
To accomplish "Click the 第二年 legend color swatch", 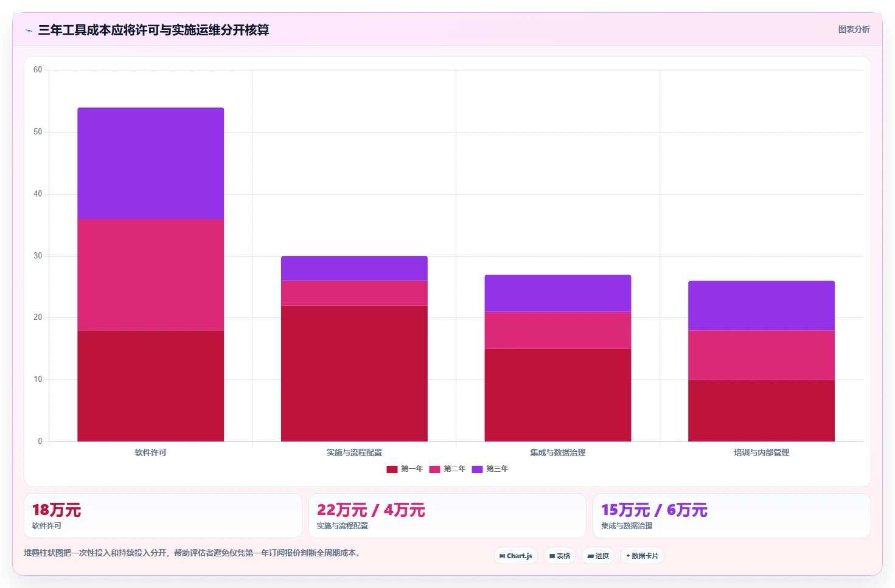I will click(x=434, y=469).
